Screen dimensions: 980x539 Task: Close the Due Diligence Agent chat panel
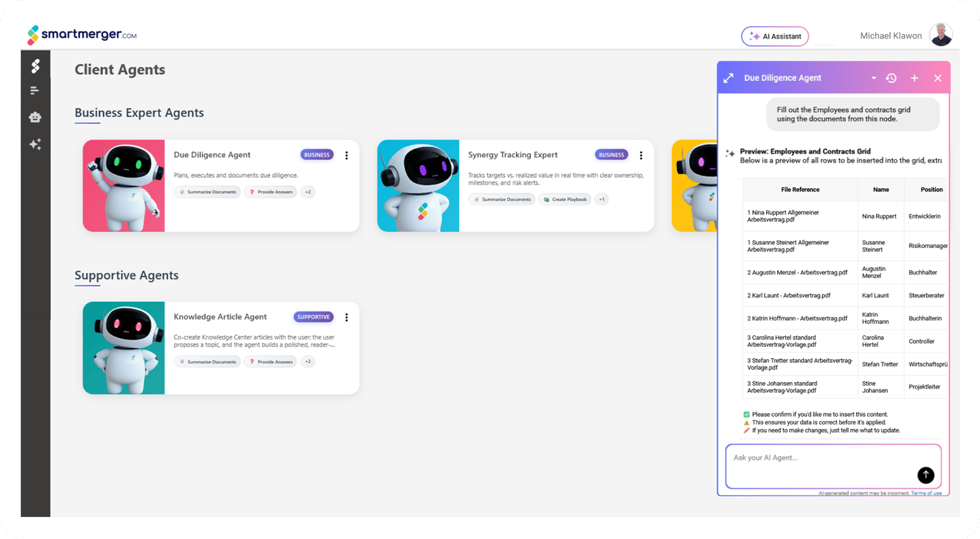[x=937, y=78]
